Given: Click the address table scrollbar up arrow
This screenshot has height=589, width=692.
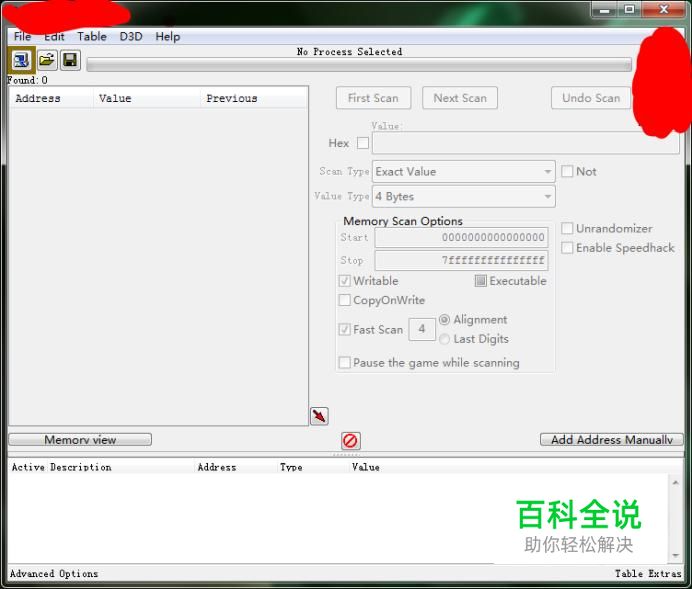Looking at the screenshot, I should click(676, 483).
